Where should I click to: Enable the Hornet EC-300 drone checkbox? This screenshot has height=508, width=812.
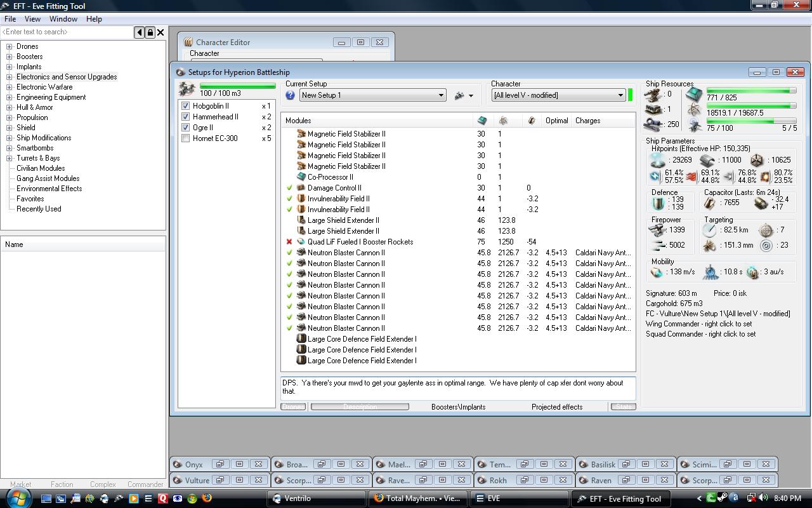point(185,138)
